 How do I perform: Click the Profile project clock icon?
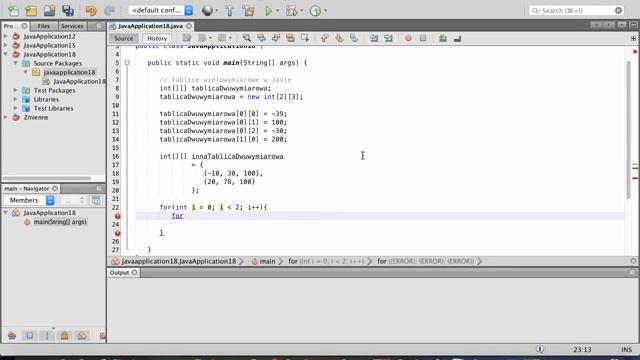315,11
